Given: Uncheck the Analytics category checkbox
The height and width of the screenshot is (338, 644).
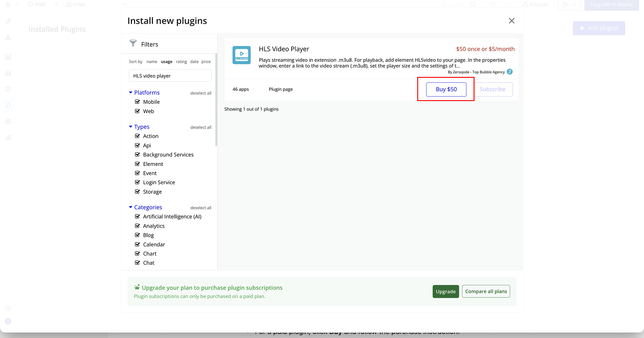Looking at the screenshot, I should pos(138,226).
